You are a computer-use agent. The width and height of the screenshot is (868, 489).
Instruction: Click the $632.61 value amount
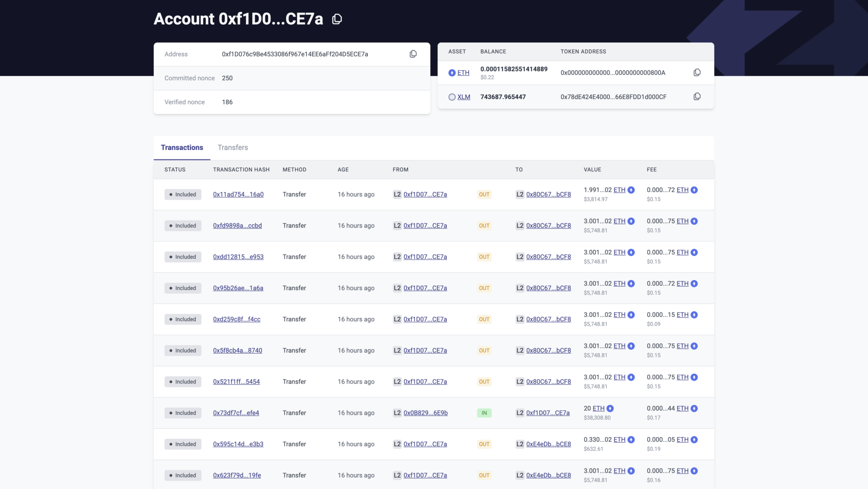coord(593,449)
